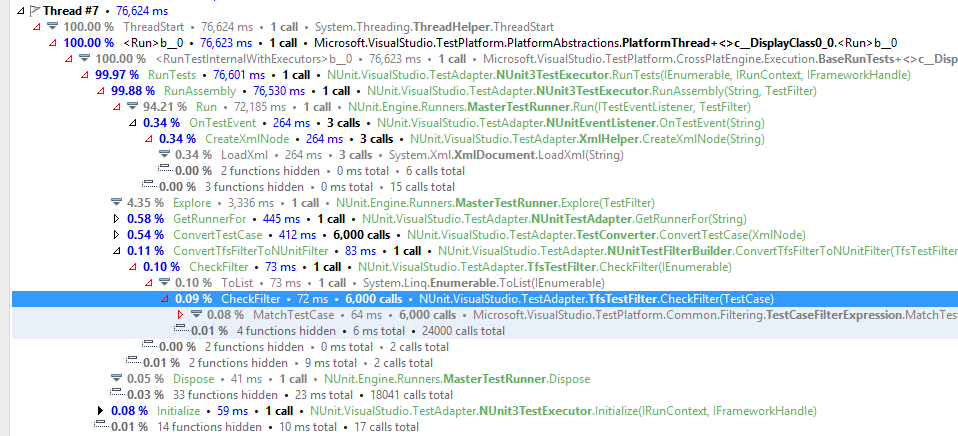Select the NUnit3TestExecutor.RunTests signature text

point(619,75)
